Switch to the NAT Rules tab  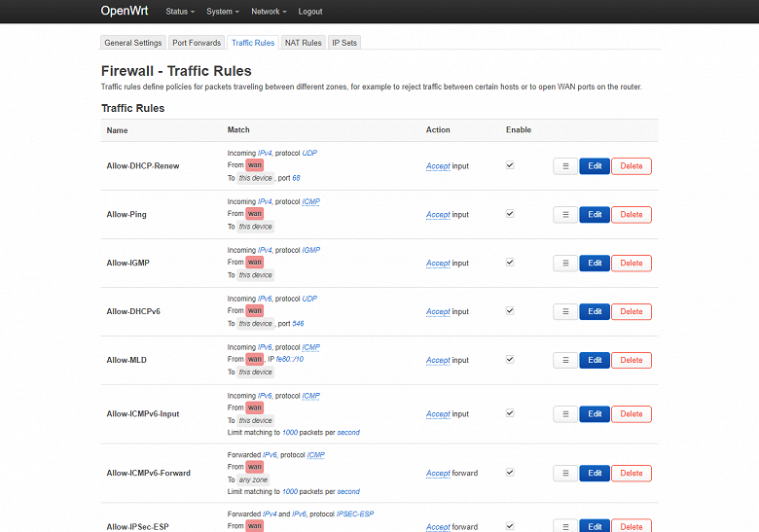303,43
